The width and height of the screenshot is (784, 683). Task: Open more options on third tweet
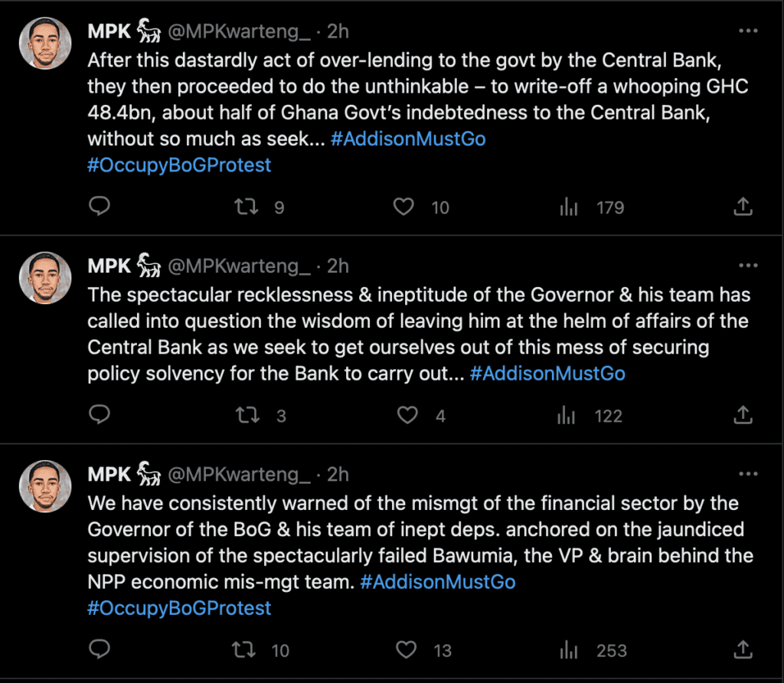[747, 474]
